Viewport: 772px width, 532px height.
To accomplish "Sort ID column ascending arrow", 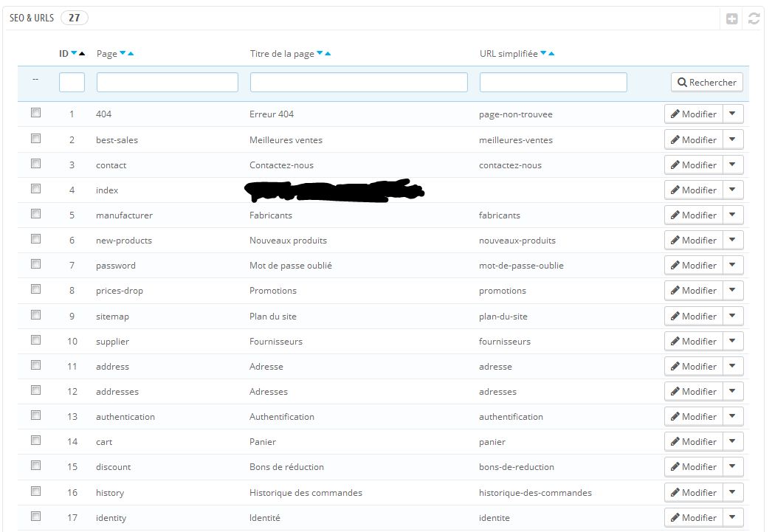I will coord(82,53).
